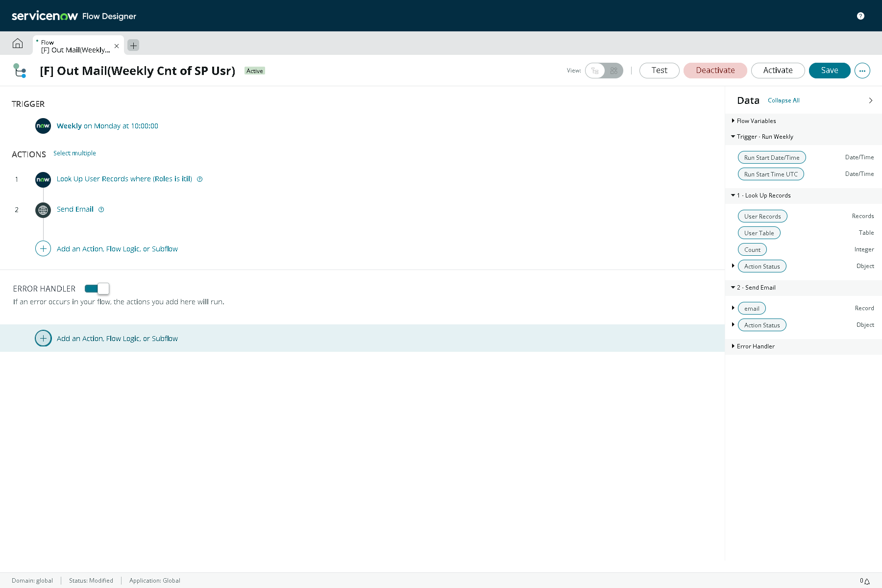Open the more actions ellipsis menu
Screen dimensions: 882x588
[x=862, y=71]
